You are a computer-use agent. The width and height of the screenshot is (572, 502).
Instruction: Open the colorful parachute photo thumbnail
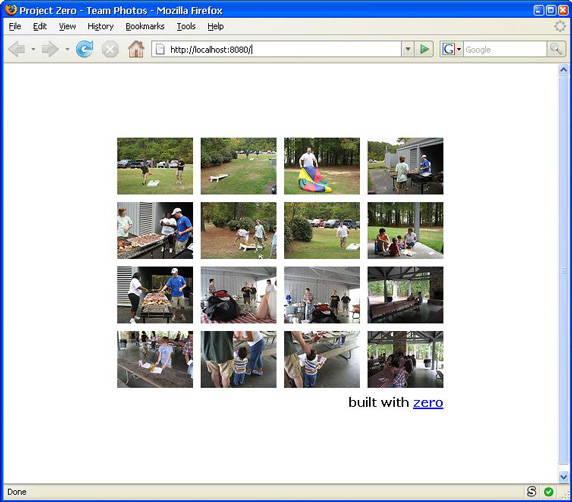pos(322,166)
